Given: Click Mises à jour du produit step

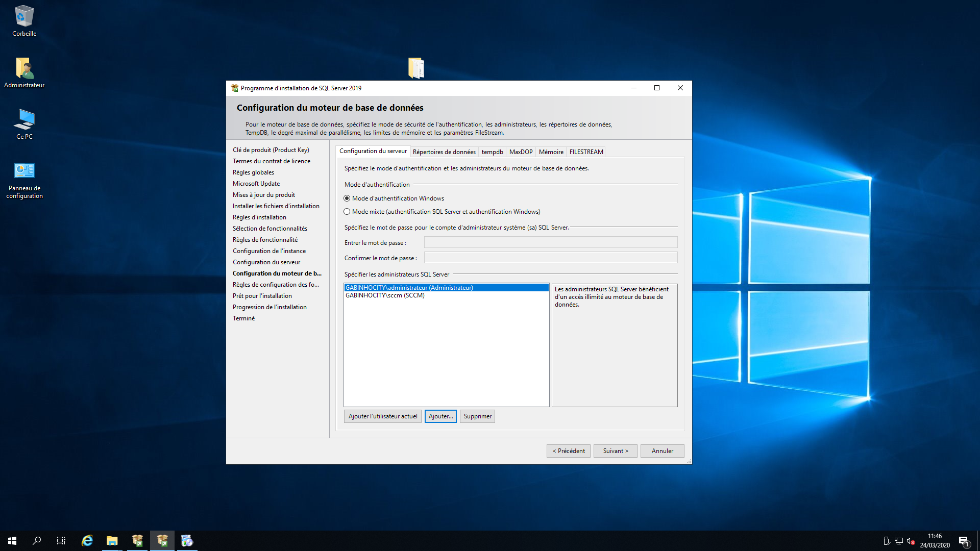Looking at the screenshot, I should (264, 195).
